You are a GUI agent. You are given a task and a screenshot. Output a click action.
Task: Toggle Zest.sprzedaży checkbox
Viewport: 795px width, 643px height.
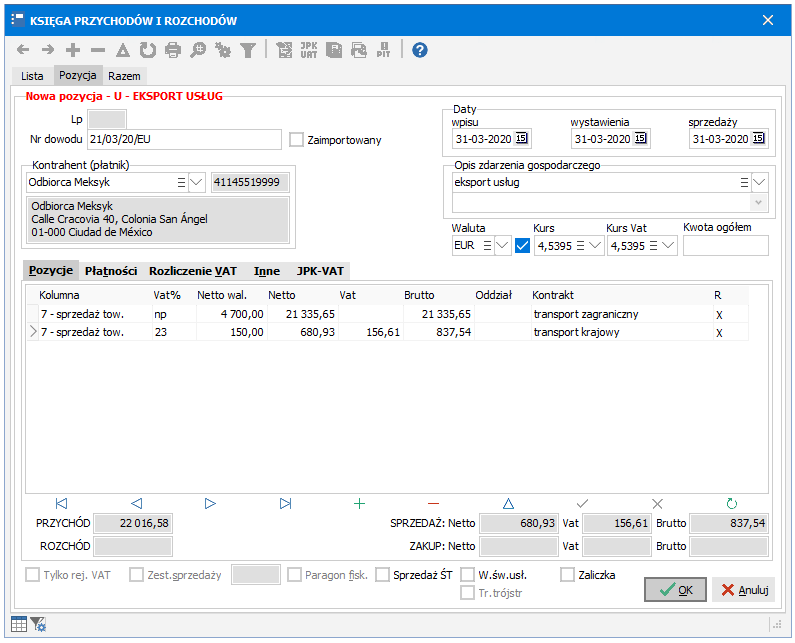click(x=136, y=575)
